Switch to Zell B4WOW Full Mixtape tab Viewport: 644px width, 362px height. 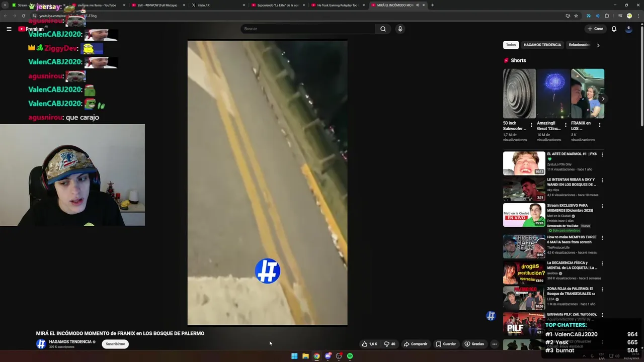[x=158, y=5]
